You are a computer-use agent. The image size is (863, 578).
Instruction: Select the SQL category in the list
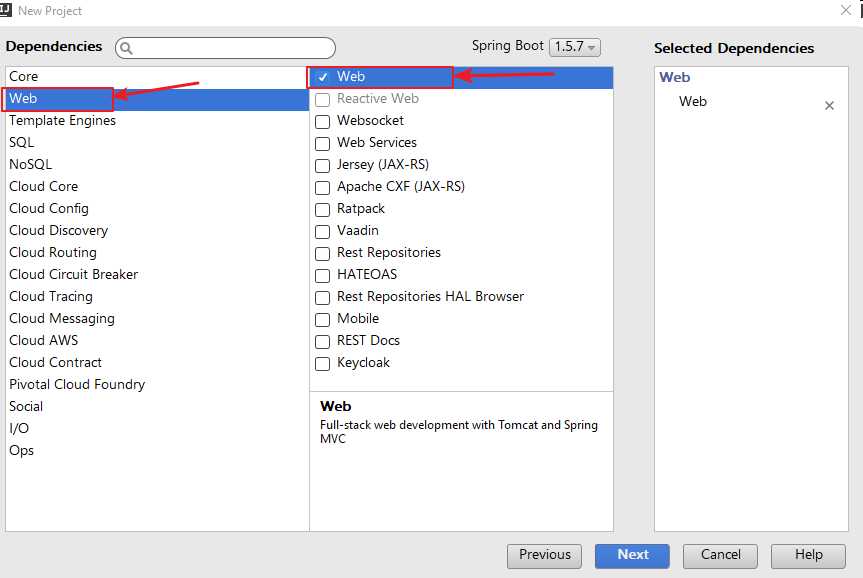pos(22,142)
